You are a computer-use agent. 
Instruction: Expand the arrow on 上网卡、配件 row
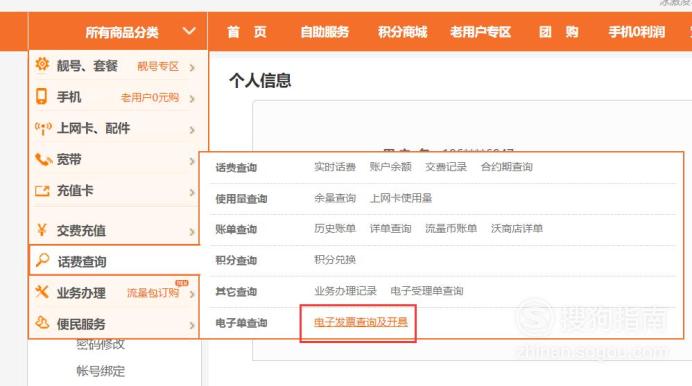pos(192,130)
